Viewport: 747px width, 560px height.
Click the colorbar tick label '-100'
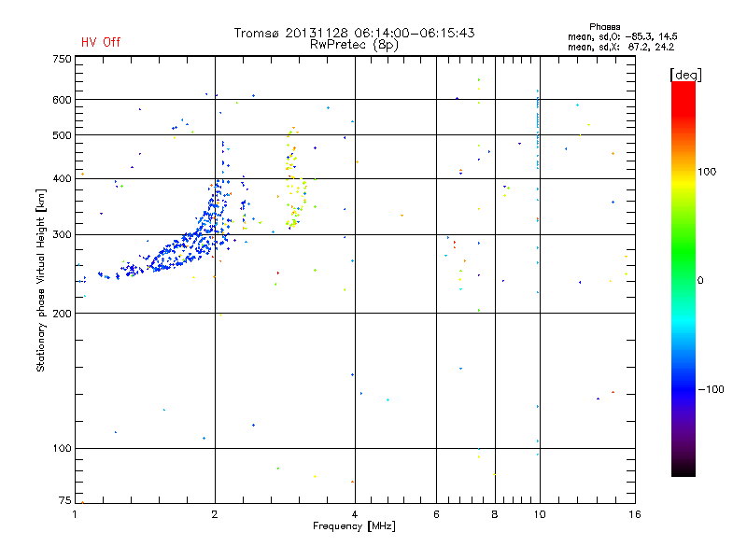(712, 389)
